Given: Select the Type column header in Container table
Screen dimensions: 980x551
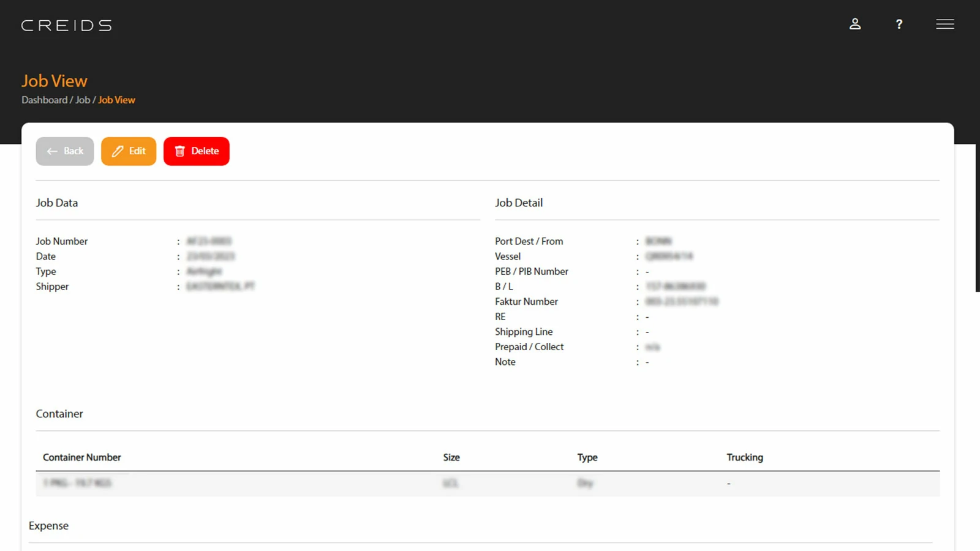Looking at the screenshot, I should click(587, 457).
